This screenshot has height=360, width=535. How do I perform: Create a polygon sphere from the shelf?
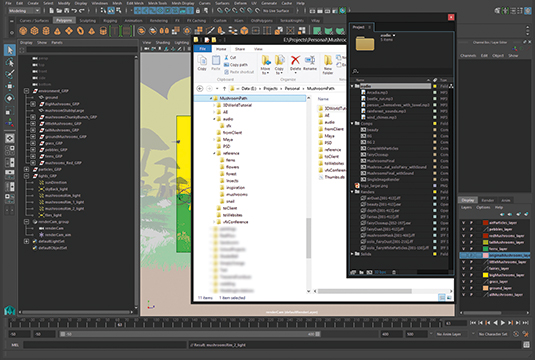[x=23, y=31]
